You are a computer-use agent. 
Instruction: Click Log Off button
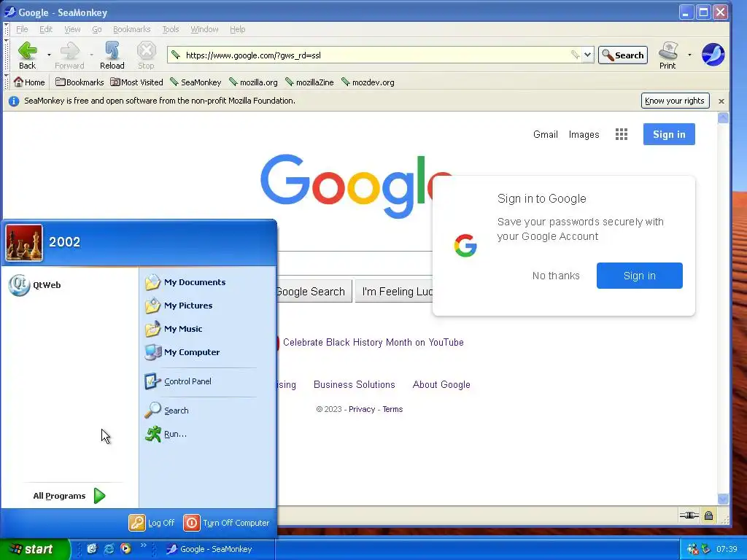pyautogui.click(x=152, y=523)
